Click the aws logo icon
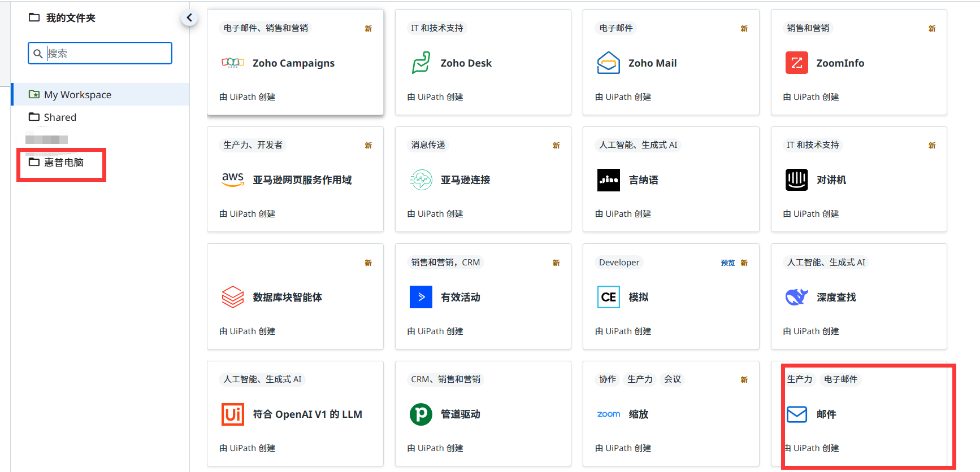This screenshot has height=472, width=980. [x=233, y=180]
